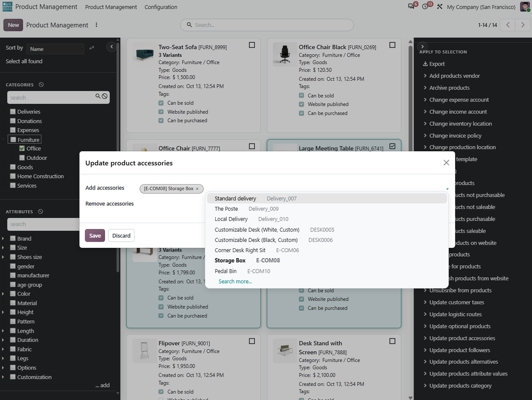
Task: Open the Configuration menu
Action: click(161, 7)
